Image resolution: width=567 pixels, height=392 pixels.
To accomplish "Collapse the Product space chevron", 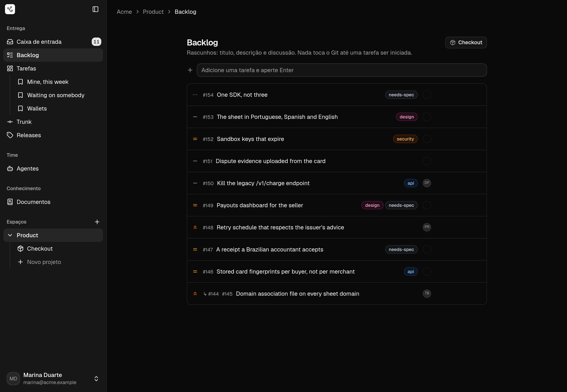I will coord(10,235).
